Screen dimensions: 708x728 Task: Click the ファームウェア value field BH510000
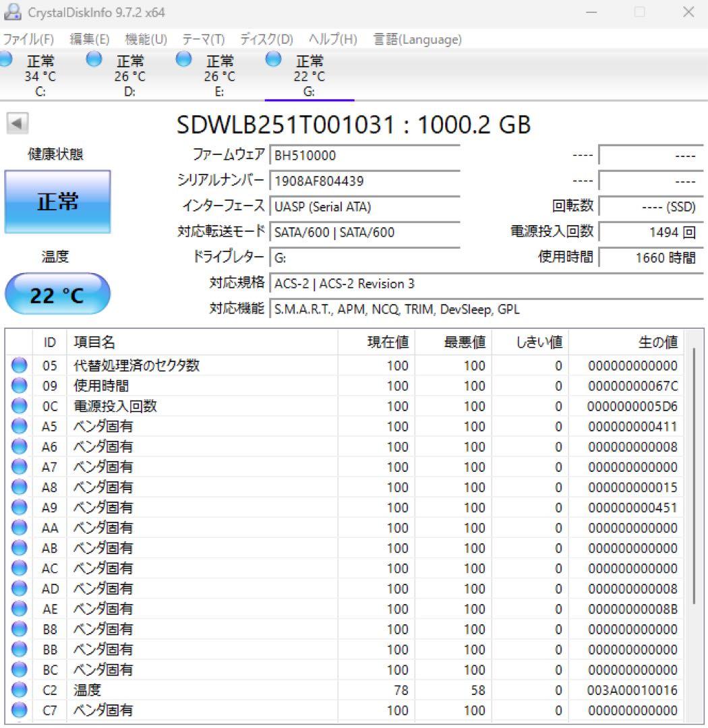point(364,154)
